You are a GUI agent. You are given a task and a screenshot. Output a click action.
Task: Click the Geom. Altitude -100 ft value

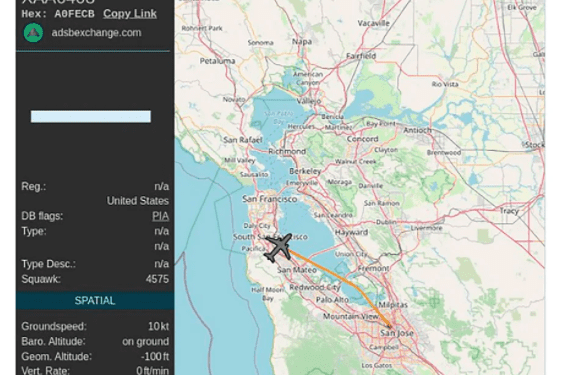click(x=155, y=357)
